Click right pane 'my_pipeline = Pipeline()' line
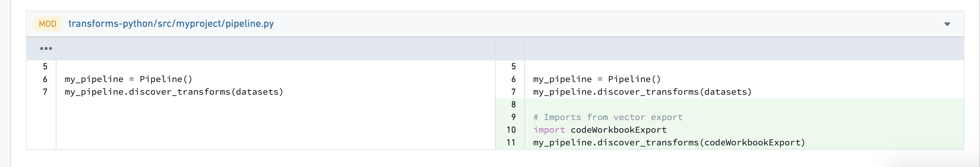The width and height of the screenshot is (980, 167). (x=597, y=79)
